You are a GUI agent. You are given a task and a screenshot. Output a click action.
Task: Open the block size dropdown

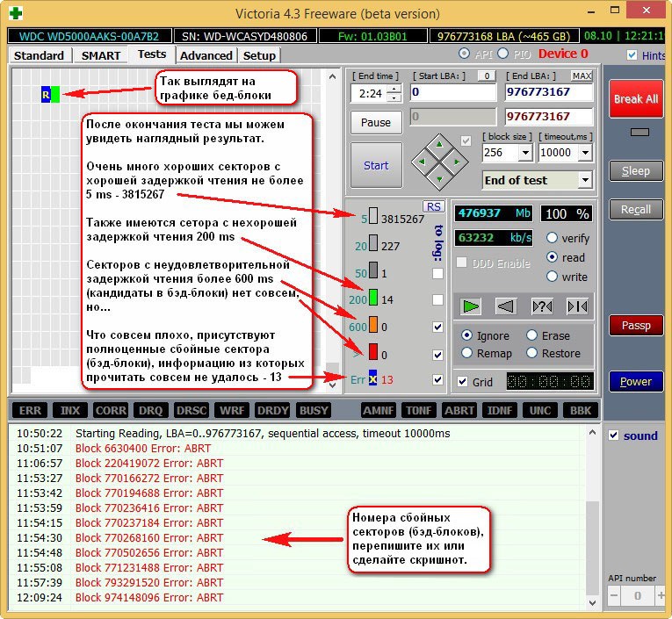tap(525, 153)
